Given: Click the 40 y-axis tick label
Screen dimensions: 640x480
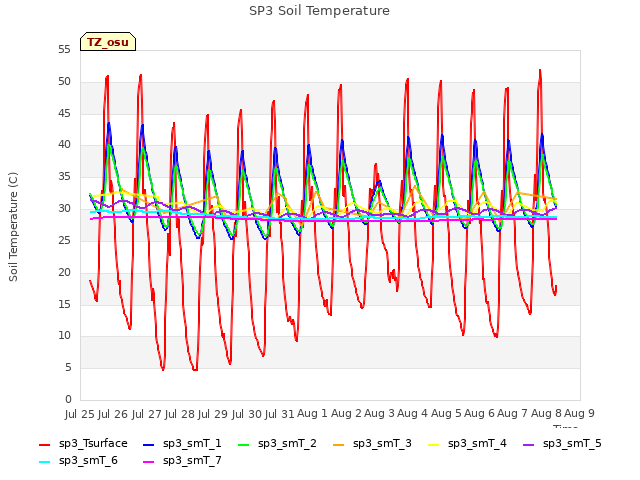Looking at the screenshot, I should pos(64,145).
